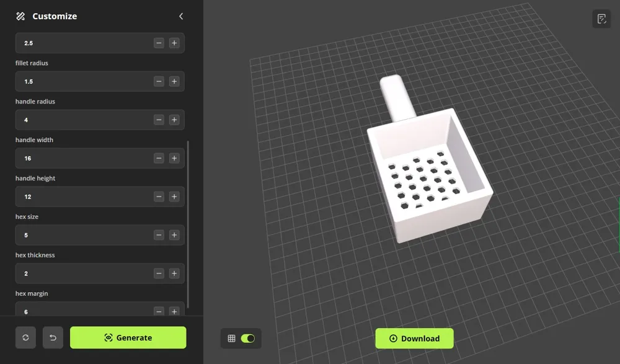Collapse the Customize panel with the chevron

pyautogui.click(x=181, y=16)
